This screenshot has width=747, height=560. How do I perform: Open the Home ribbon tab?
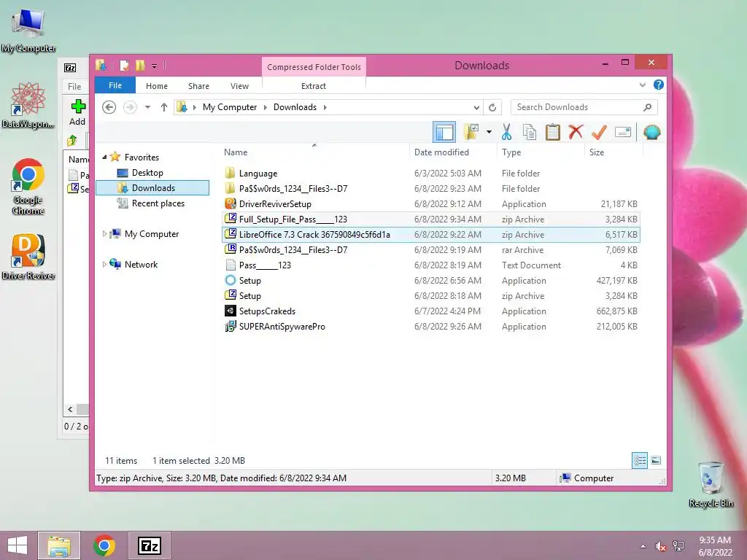click(x=157, y=86)
